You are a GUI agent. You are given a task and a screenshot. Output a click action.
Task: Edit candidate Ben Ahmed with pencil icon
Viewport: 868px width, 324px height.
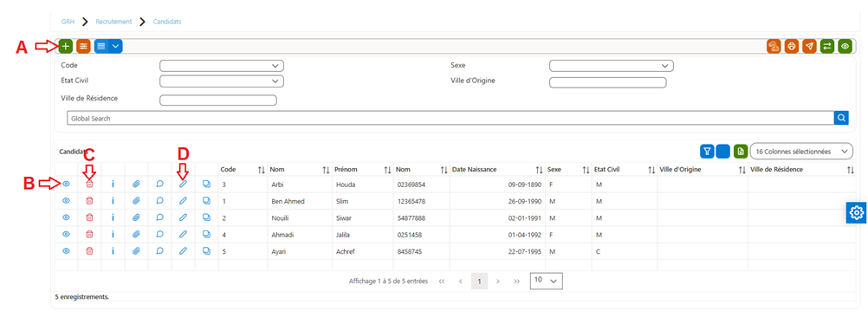click(x=184, y=200)
